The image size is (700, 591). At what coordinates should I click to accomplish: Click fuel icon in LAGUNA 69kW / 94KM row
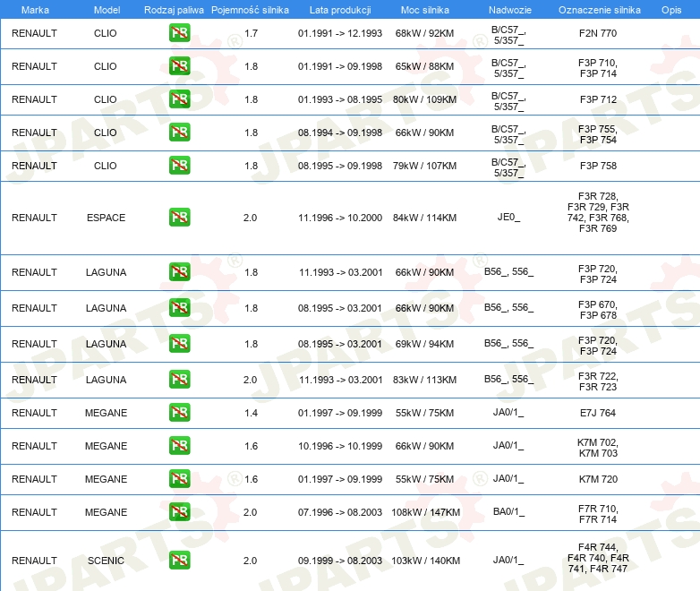click(179, 344)
